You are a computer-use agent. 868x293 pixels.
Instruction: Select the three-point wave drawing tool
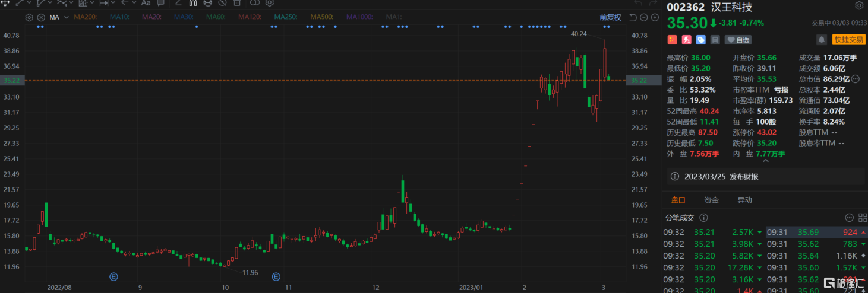[62, 3]
